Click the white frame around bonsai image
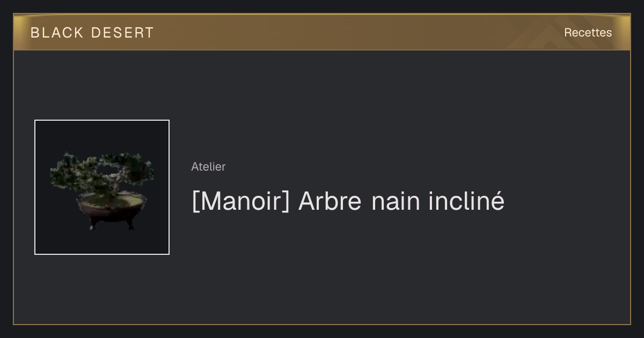 click(35, 187)
